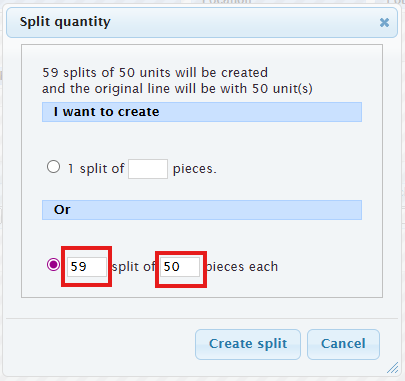This screenshot has width=405, height=381.
Task: Click the '59 splits of 50 units' summary line
Action: (155, 73)
